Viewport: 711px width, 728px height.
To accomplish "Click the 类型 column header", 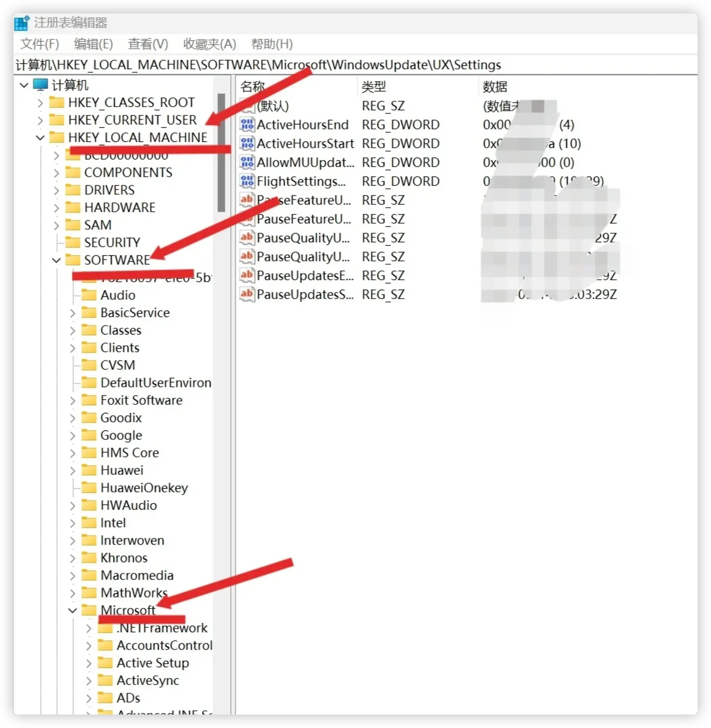I will click(x=373, y=86).
